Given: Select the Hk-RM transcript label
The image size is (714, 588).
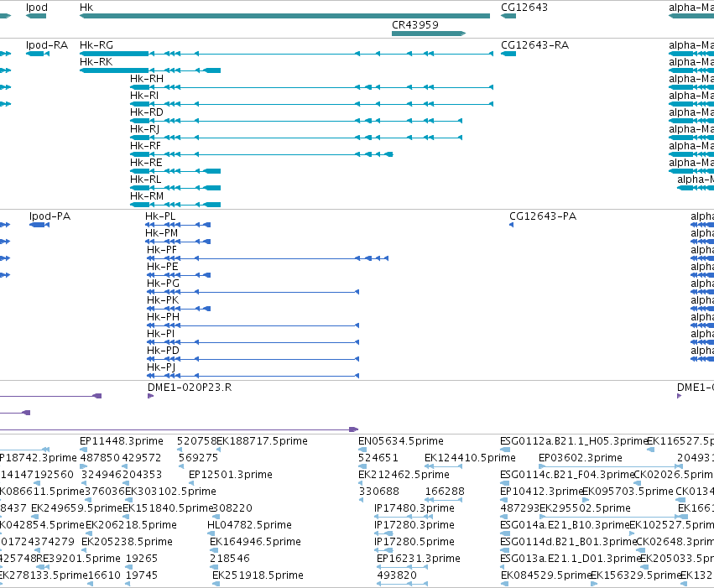Looking at the screenshot, I should pos(147,196).
